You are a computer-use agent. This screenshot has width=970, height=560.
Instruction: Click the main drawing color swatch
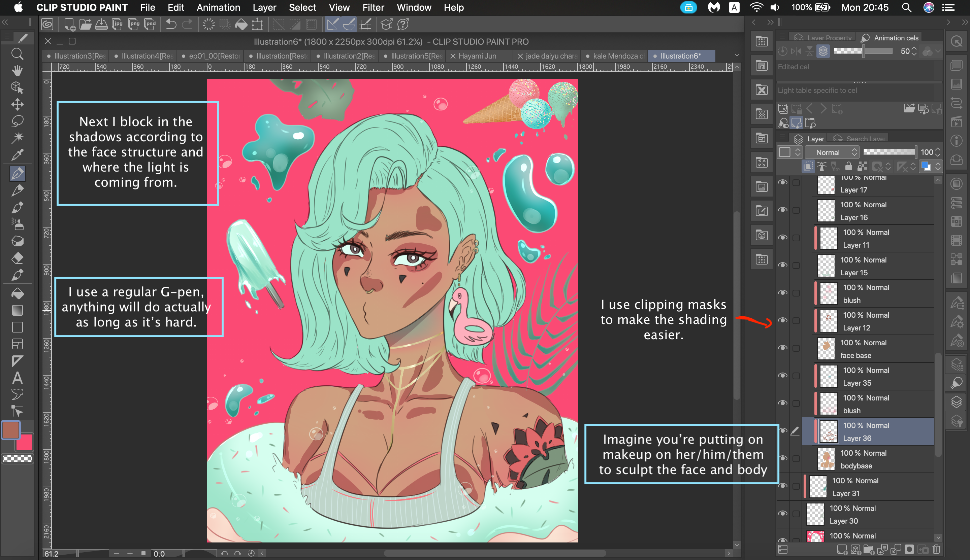[11, 430]
